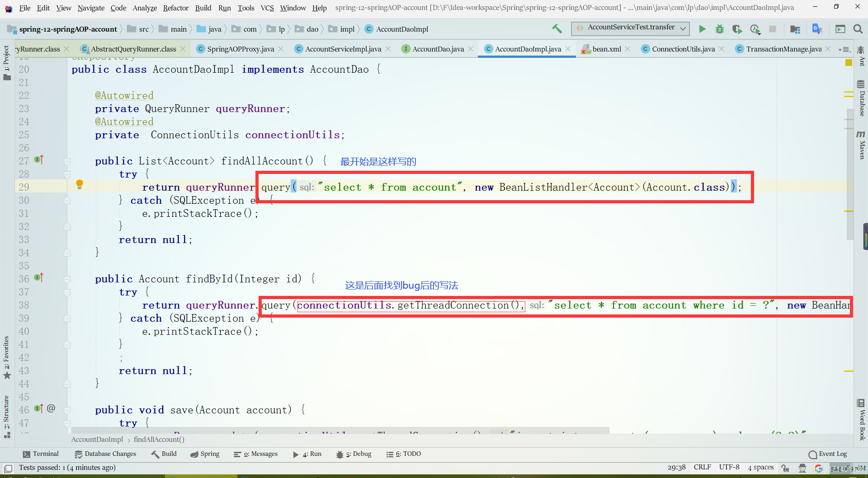The image size is (868, 478).
Task: Click the @ annotation gutter icon line 46
Action: click(x=51, y=408)
